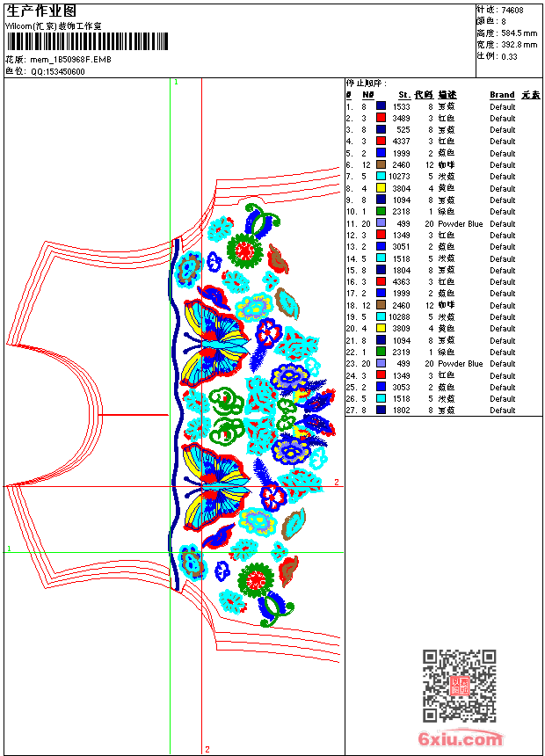
Task: Select stitch count '3489' in row 2
Action: tap(401, 118)
